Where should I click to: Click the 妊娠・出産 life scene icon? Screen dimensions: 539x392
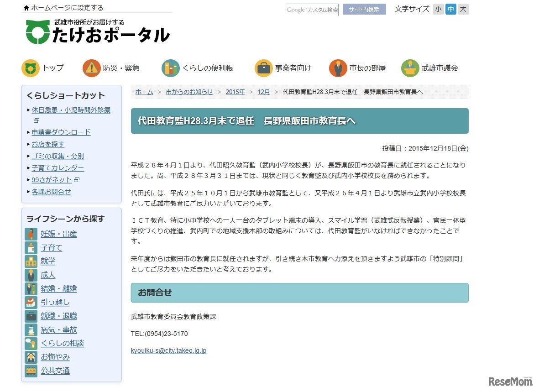pyautogui.click(x=31, y=234)
